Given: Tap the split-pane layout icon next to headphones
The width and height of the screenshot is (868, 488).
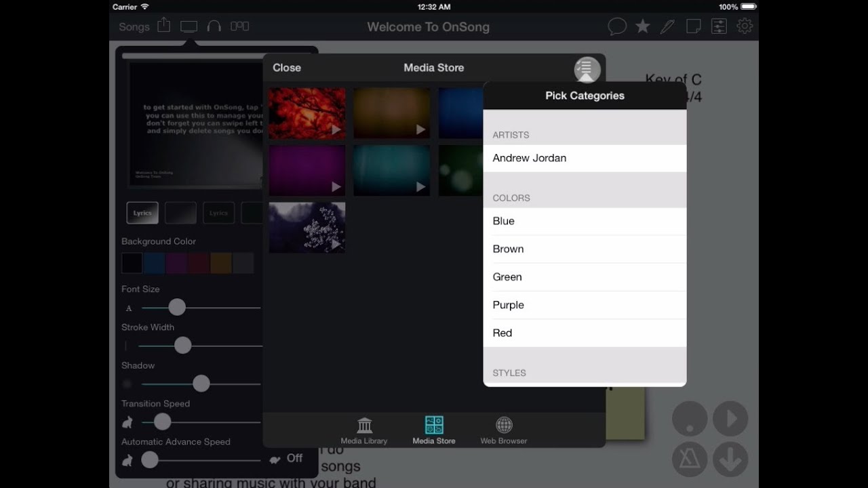Looking at the screenshot, I should click(x=239, y=26).
